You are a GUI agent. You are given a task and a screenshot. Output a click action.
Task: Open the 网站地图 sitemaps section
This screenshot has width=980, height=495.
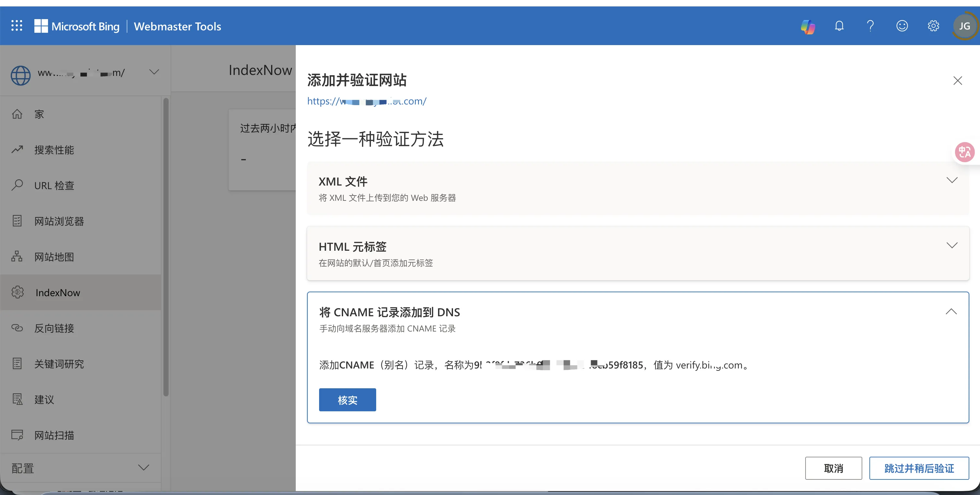pos(54,257)
